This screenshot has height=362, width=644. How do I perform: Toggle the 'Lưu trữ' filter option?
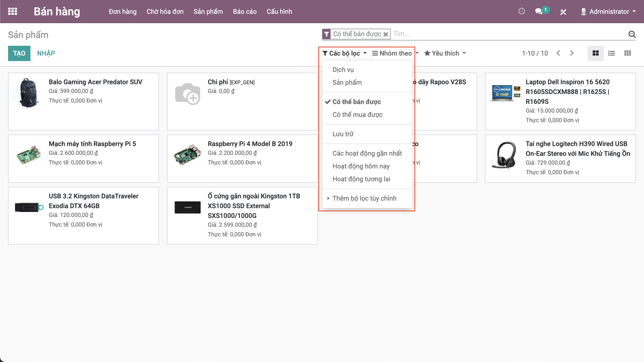(x=343, y=134)
